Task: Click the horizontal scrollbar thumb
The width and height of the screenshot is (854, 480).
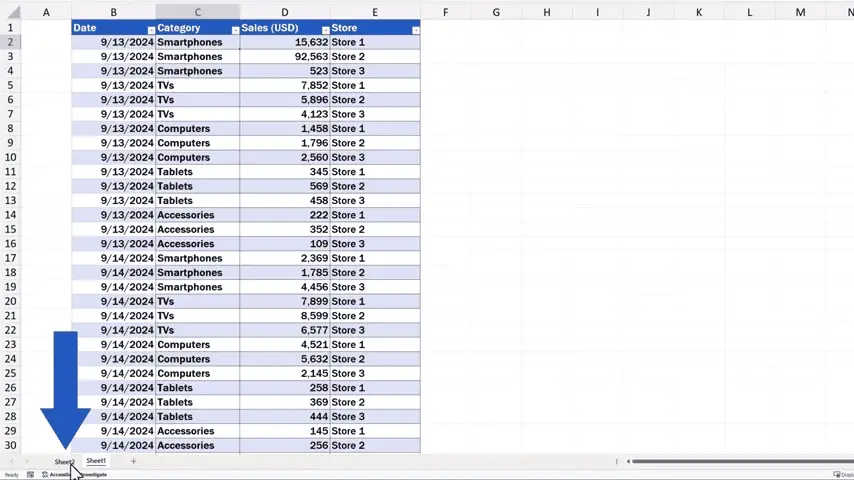Action: coord(740,461)
